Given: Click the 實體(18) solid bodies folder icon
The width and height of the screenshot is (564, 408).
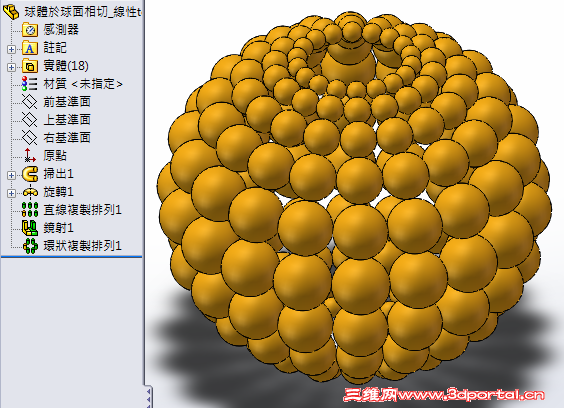Looking at the screenshot, I should pyautogui.click(x=30, y=66).
